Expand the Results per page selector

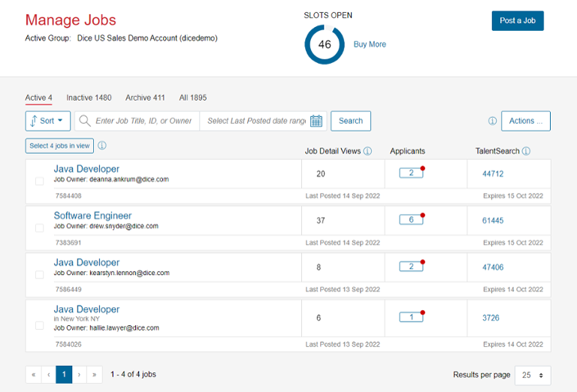(x=532, y=375)
